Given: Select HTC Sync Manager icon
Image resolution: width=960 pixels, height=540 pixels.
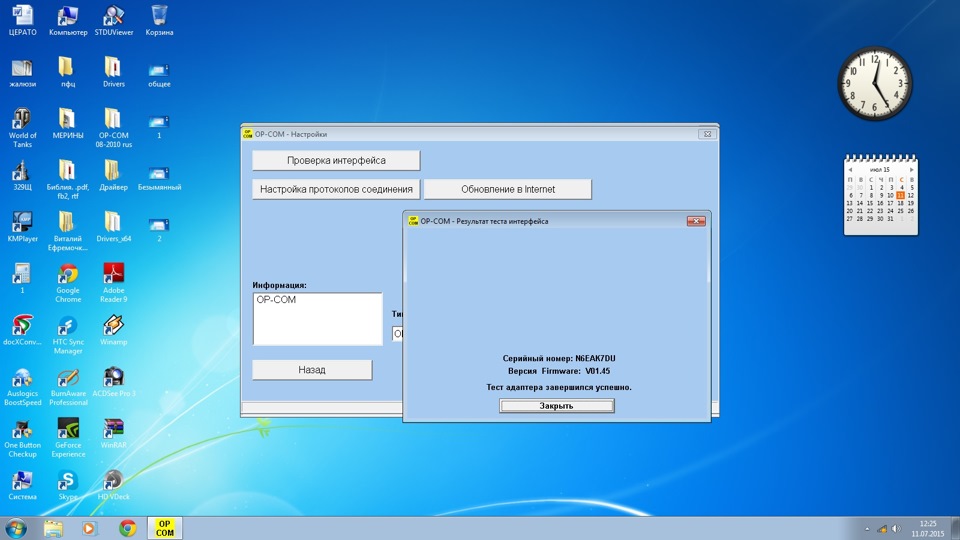Looking at the screenshot, I should [x=68, y=335].
